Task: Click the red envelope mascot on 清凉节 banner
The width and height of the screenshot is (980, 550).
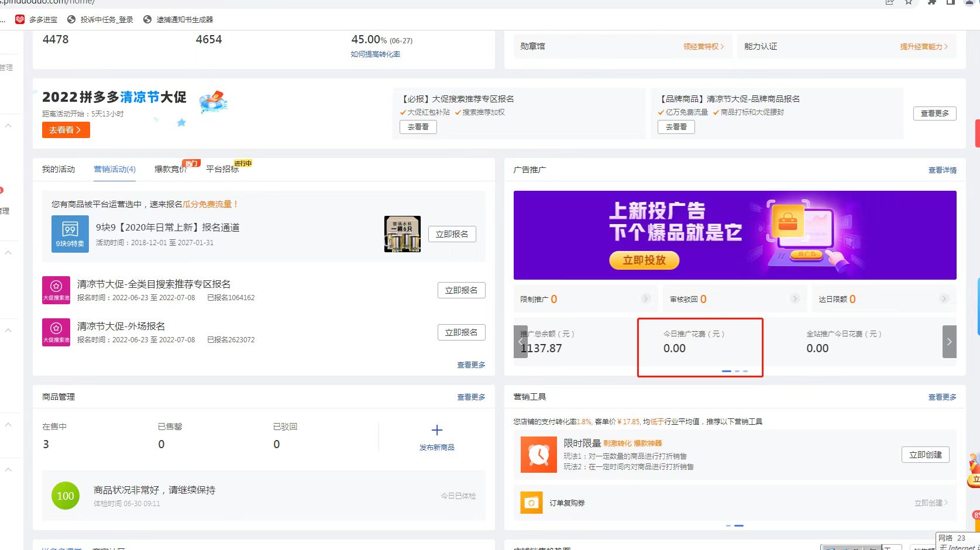Action: 213,102
